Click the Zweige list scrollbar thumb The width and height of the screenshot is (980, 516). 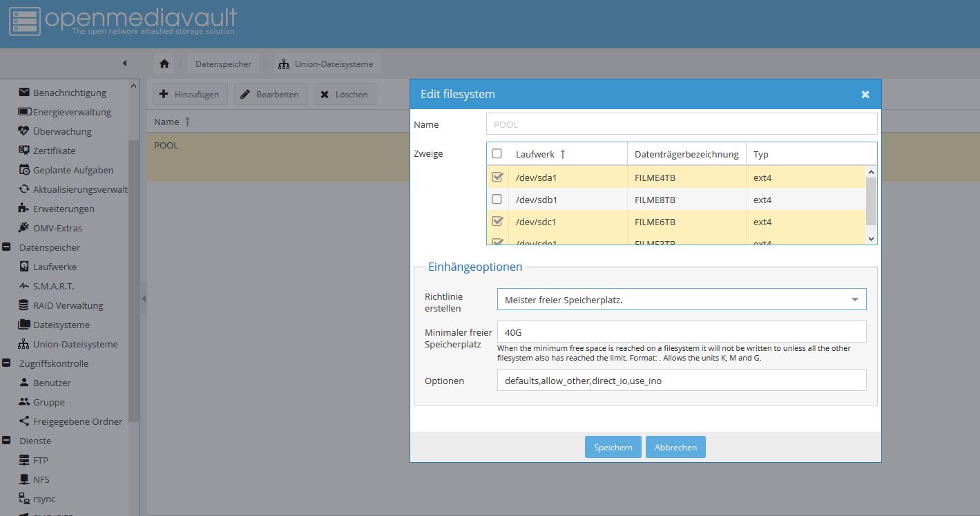pyautogui.click(x=871, y=200)
